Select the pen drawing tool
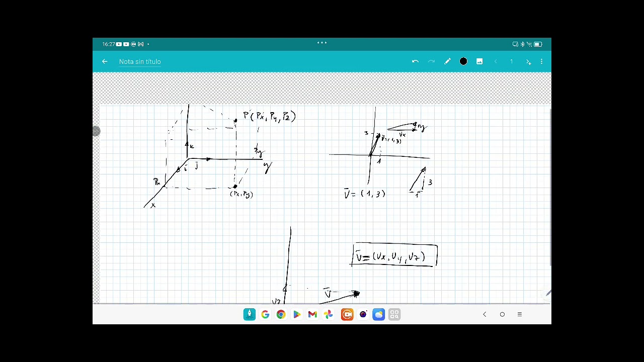The image size is (644, 362). pyautogui.click(x=447, y=61)
